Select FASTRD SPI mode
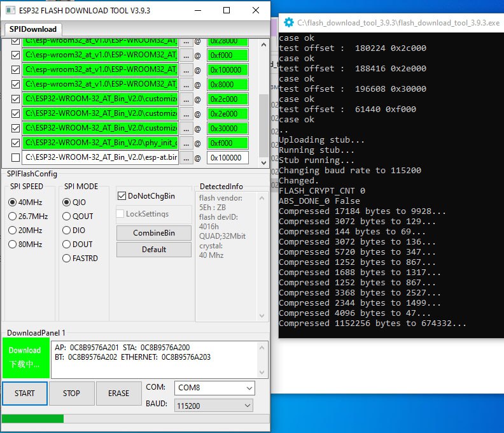 tap(66, 259)
